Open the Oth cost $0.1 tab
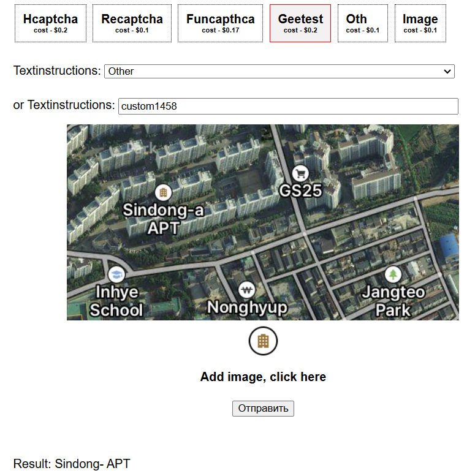 pos(363,23)
